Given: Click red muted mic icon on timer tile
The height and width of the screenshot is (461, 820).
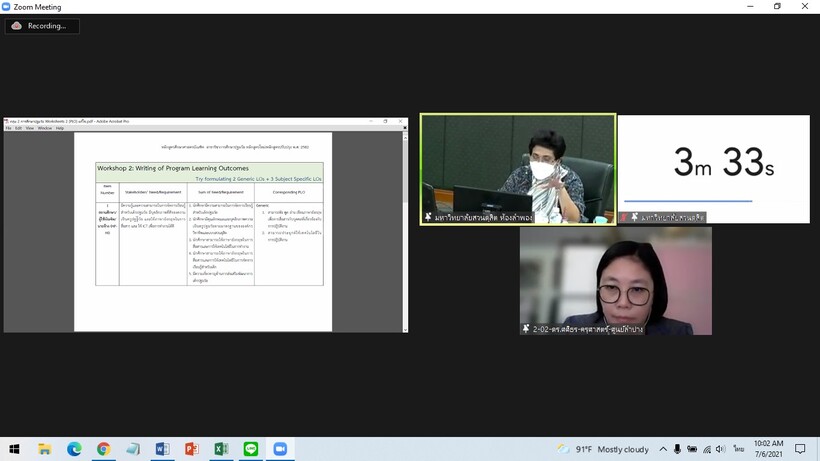Looking at the screenshot, I should [x=624, y=217].
